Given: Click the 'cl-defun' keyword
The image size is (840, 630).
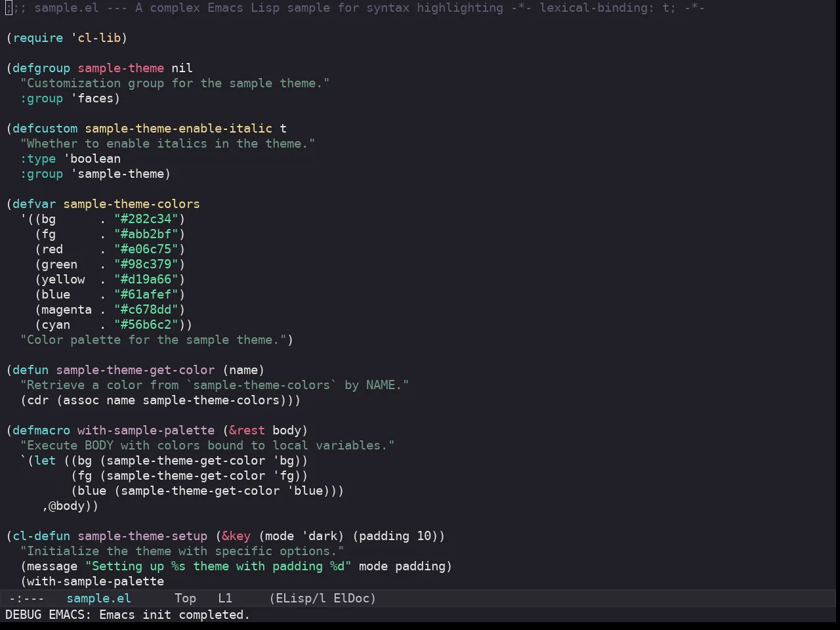Looking at the screenshot, I should (x=41, y=536).
